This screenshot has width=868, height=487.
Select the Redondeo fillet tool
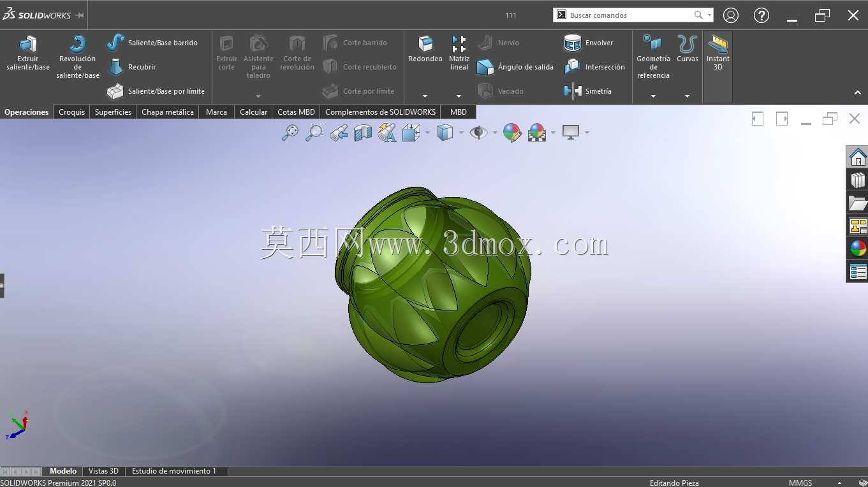click(425, 49)
